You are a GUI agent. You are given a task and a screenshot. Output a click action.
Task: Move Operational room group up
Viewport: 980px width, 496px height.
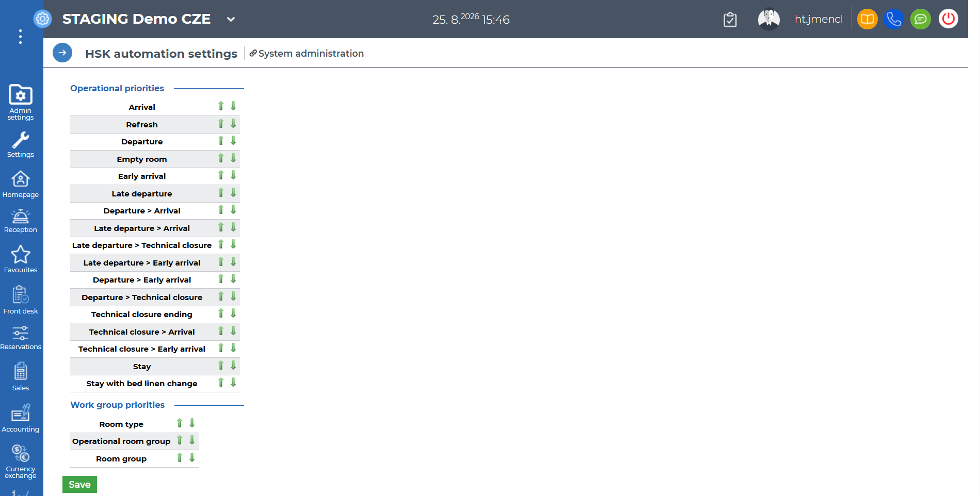(180, 440)
